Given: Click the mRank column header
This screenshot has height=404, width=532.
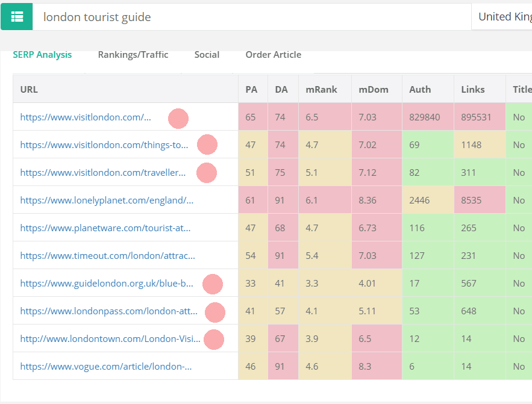Looking at the screenshot, I should pos(321,89).
